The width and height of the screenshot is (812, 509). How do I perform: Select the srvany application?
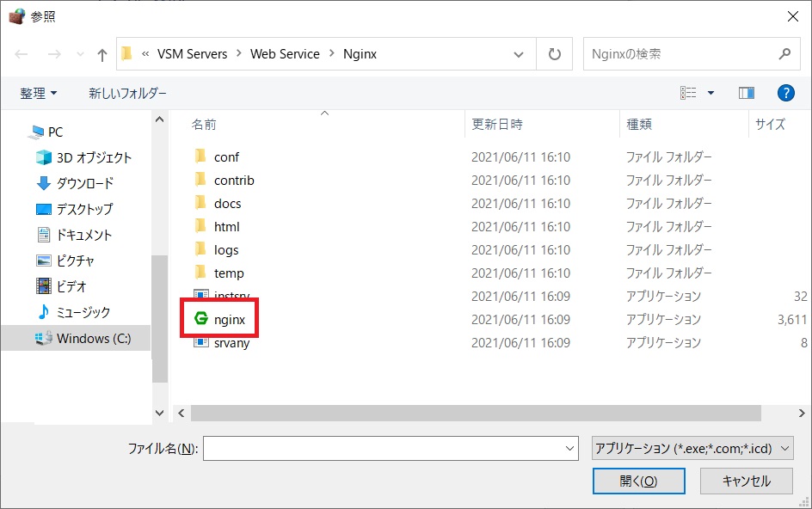pyautogui.click(x=228, y=343)
